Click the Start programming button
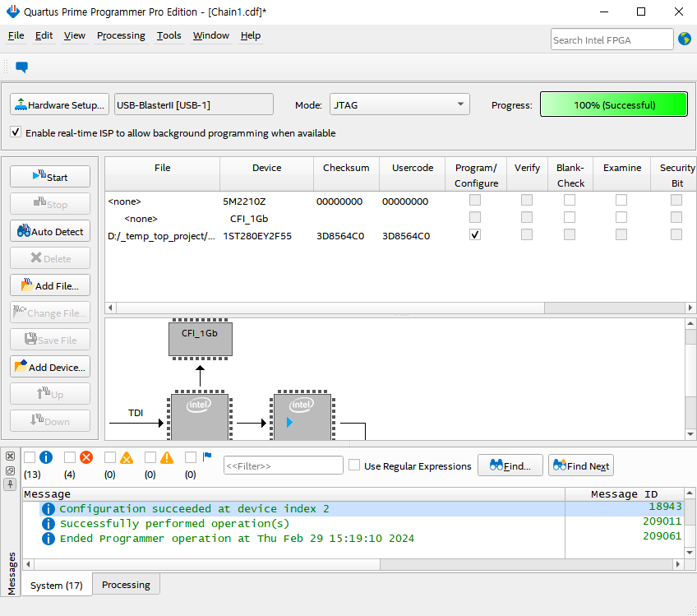 click(x=50, y=177)
